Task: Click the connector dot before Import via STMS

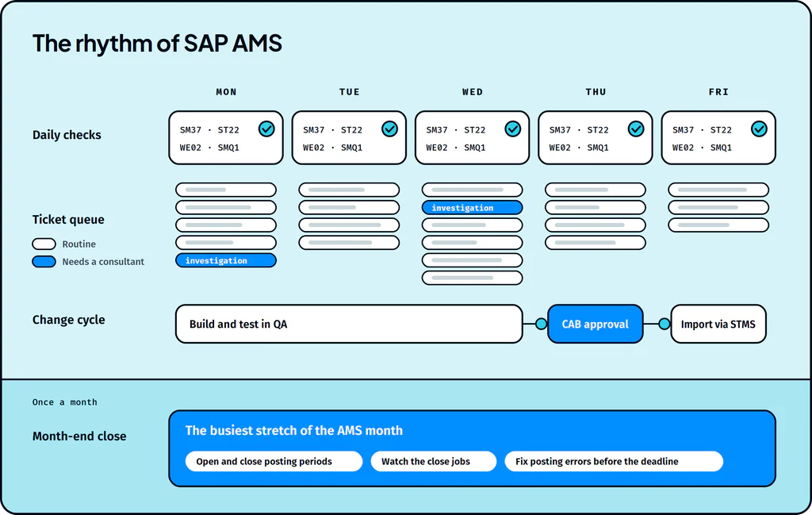Action: coord(665,324)
